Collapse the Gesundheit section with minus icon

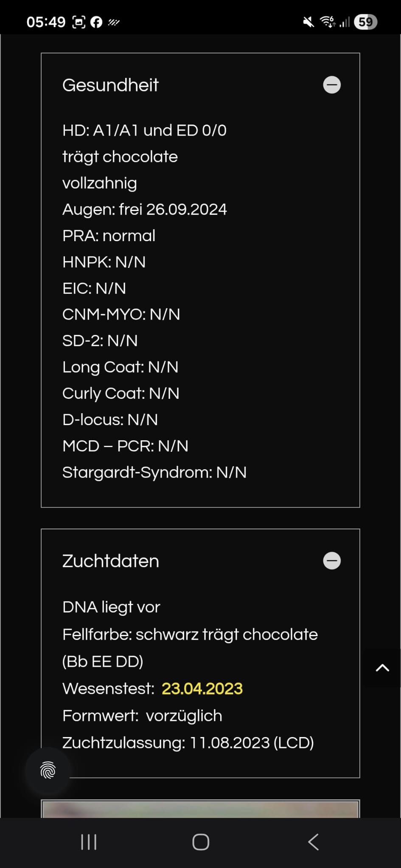(332, 85)
